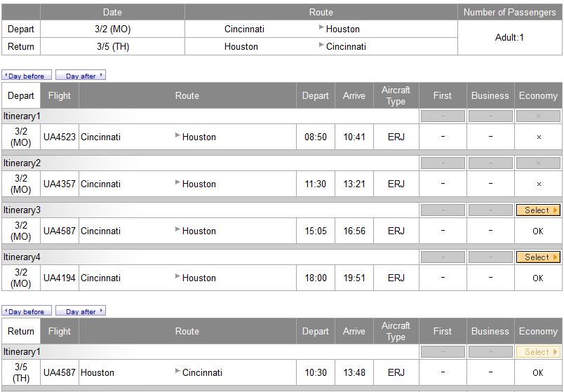Click Day before above the Depart flights table
The width and height of the screenshot is (564, 392).
27,76
